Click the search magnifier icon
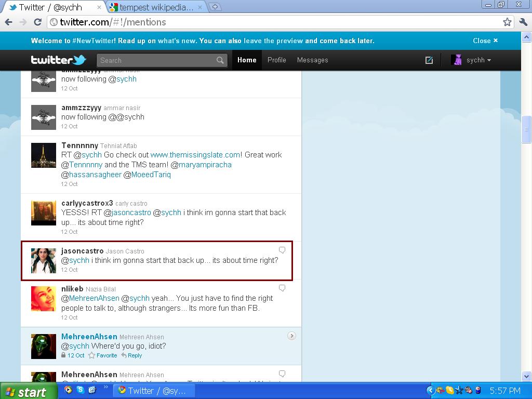This screenshot has height=399, width=532. coord(220,60)
